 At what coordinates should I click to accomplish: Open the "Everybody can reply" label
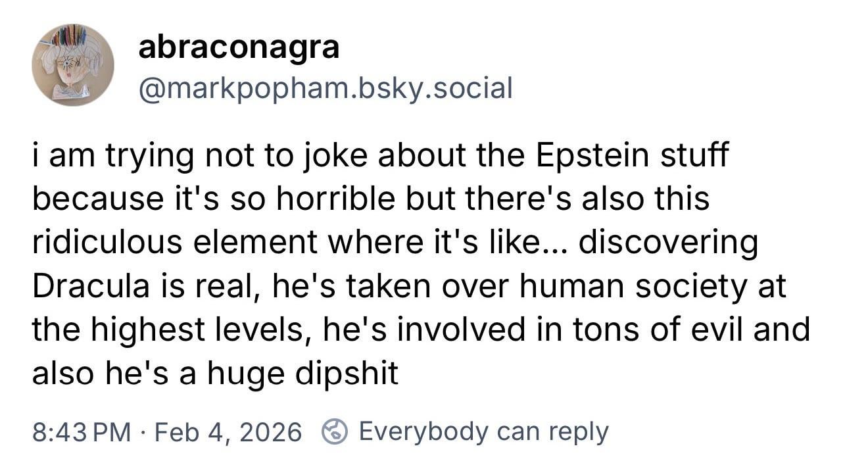coord(484,431)
